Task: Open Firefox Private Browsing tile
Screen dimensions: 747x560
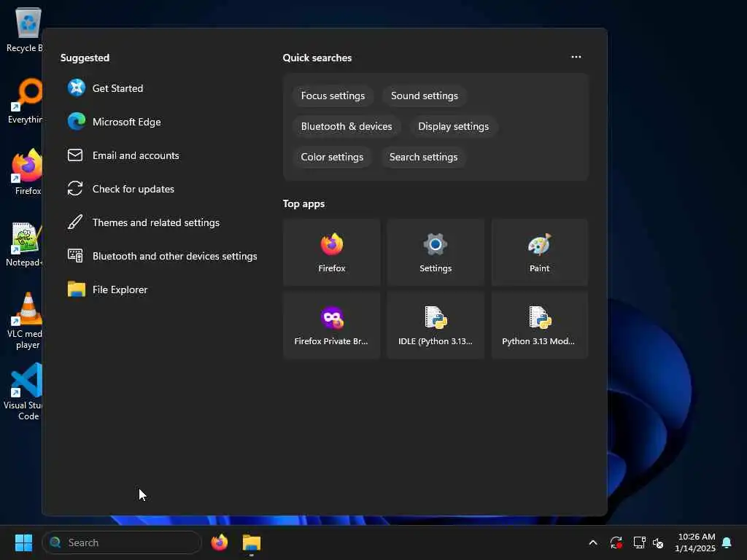Action: point(332,325)
